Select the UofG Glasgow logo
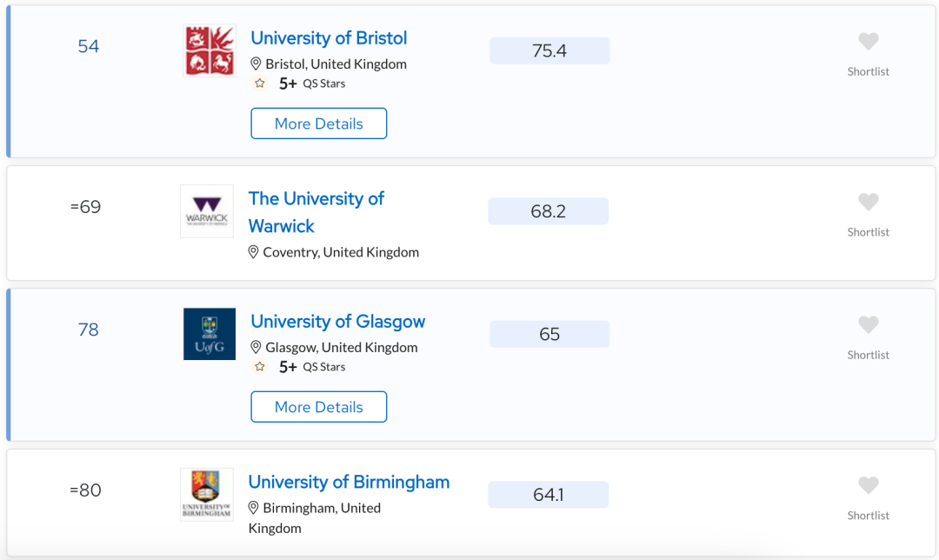The image size is (939, 560). (210, 334)
